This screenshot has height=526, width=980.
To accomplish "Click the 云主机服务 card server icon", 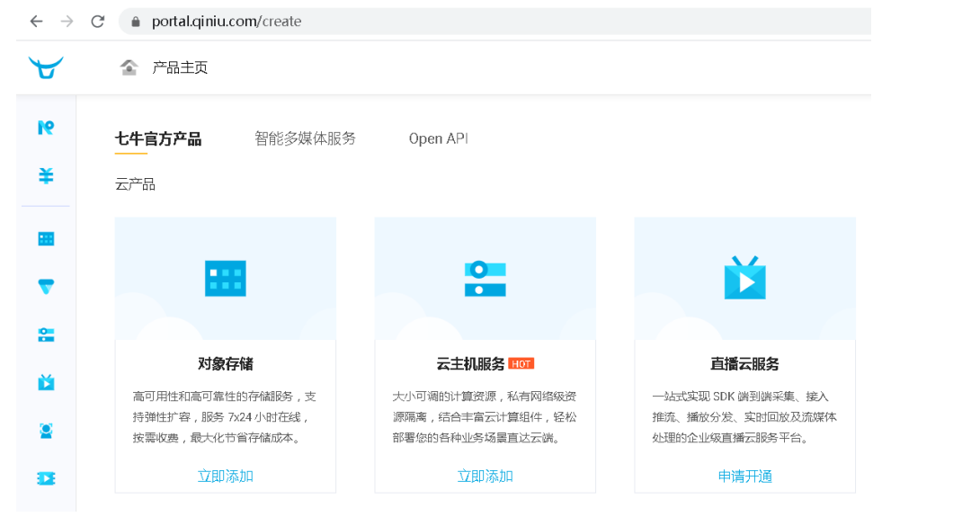I will click(x=485, y=279).
